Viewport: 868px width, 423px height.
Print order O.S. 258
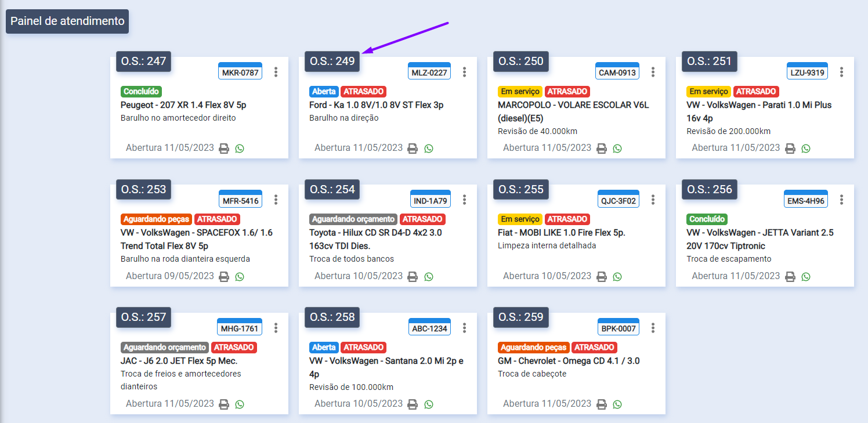[x=413, y=404]
